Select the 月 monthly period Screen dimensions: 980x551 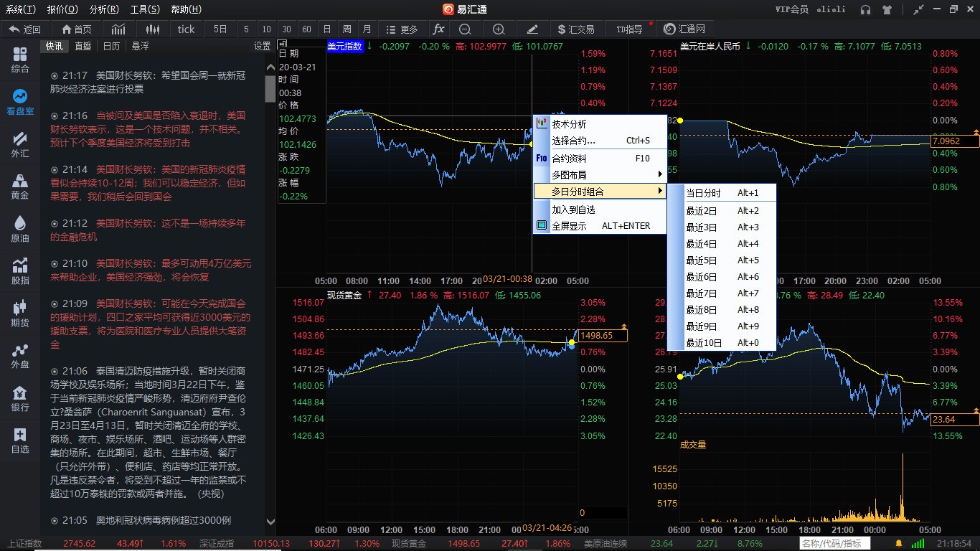367,29
